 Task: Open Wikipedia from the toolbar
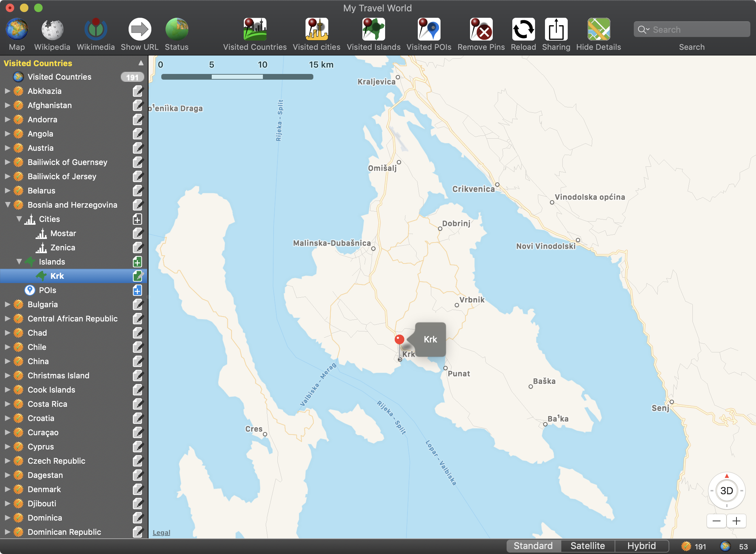tap(52, 30)
